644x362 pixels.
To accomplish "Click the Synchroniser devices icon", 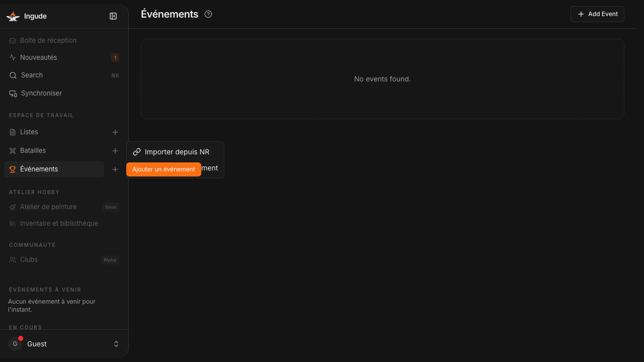I will click(x=13, y=94).
